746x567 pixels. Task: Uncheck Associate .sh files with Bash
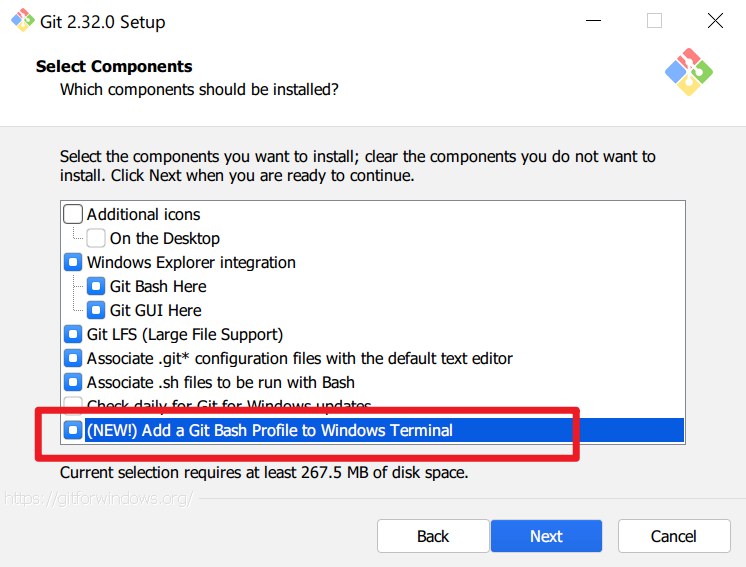73,382
